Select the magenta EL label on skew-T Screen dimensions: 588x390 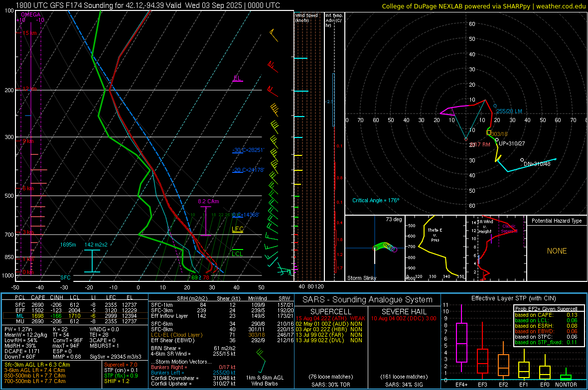click(237, 78)
